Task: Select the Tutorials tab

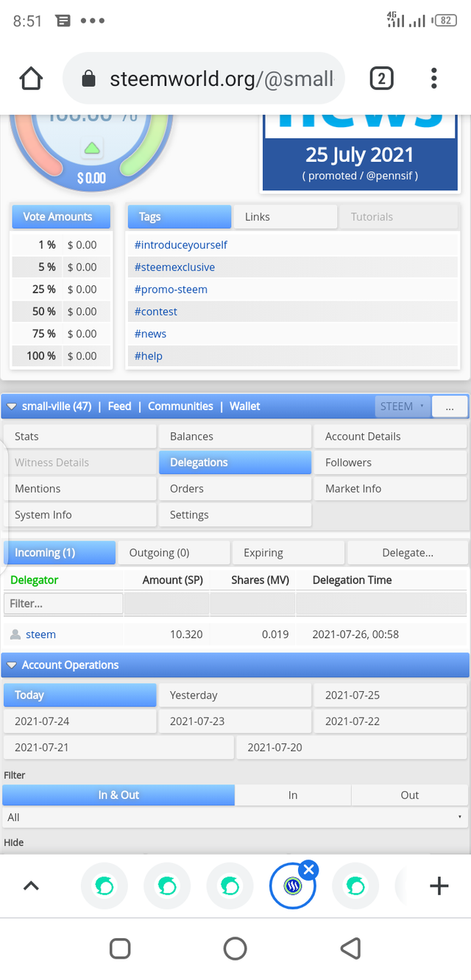Action: click(x=398, y=217)
